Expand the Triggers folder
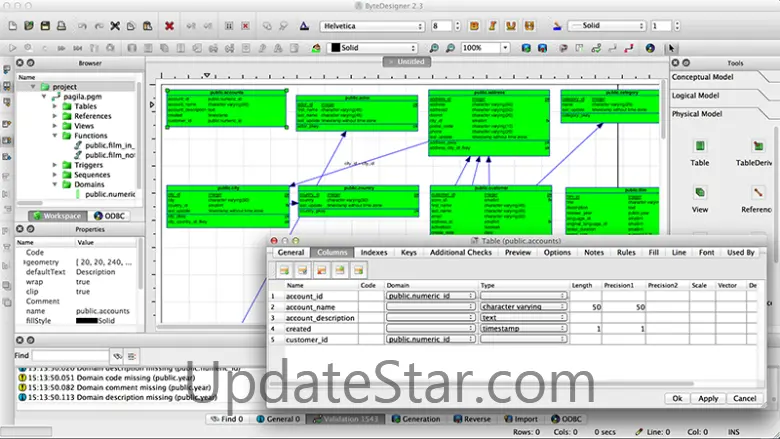780x439 pixels. 55,165
